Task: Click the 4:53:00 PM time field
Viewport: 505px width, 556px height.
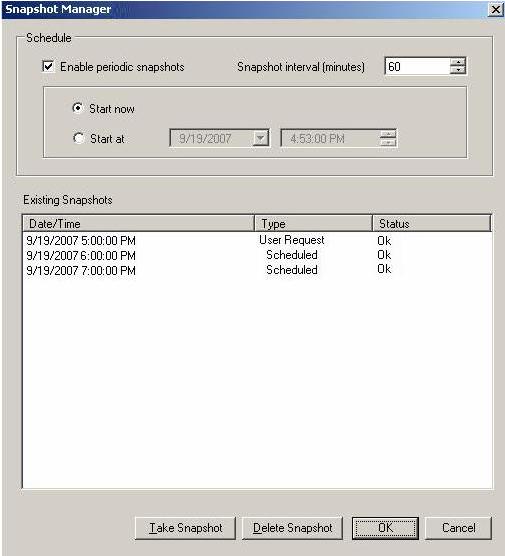Action: pyautogui.click(x=331, y=138)
